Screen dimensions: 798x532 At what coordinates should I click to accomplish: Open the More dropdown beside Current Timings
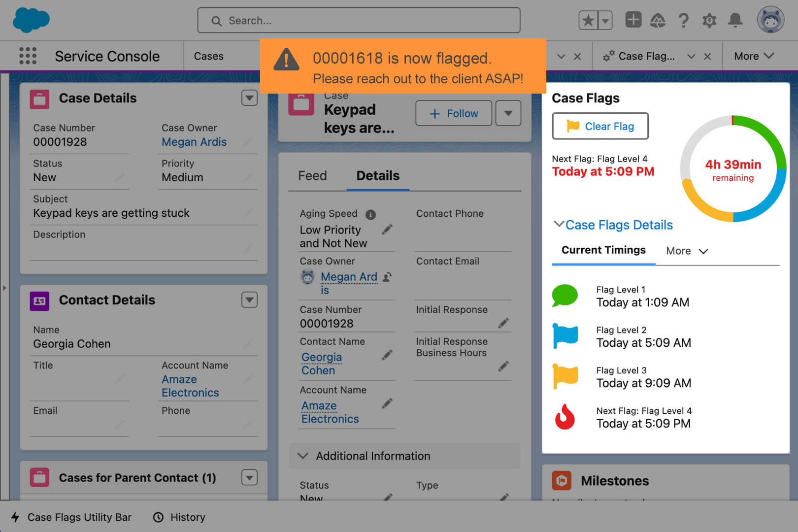click(687, 251)
